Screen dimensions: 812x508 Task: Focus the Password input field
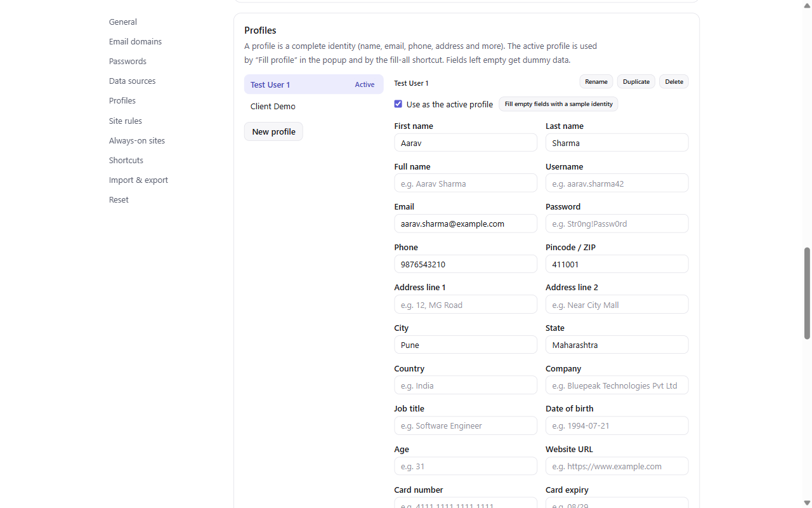point(617,224)
